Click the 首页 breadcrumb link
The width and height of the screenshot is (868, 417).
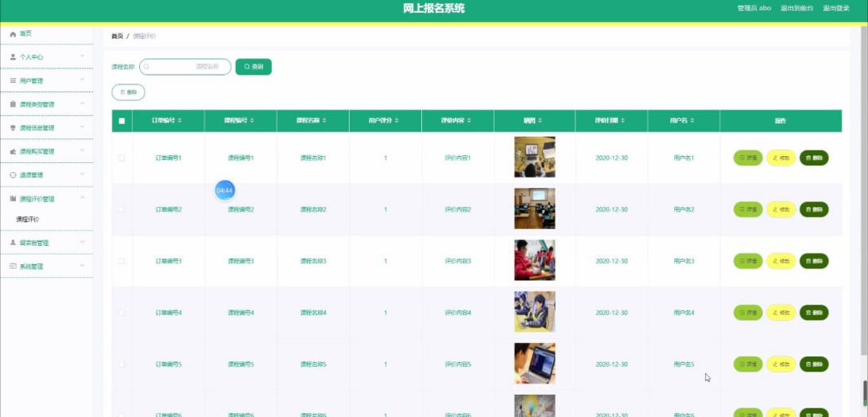(117, 36)
